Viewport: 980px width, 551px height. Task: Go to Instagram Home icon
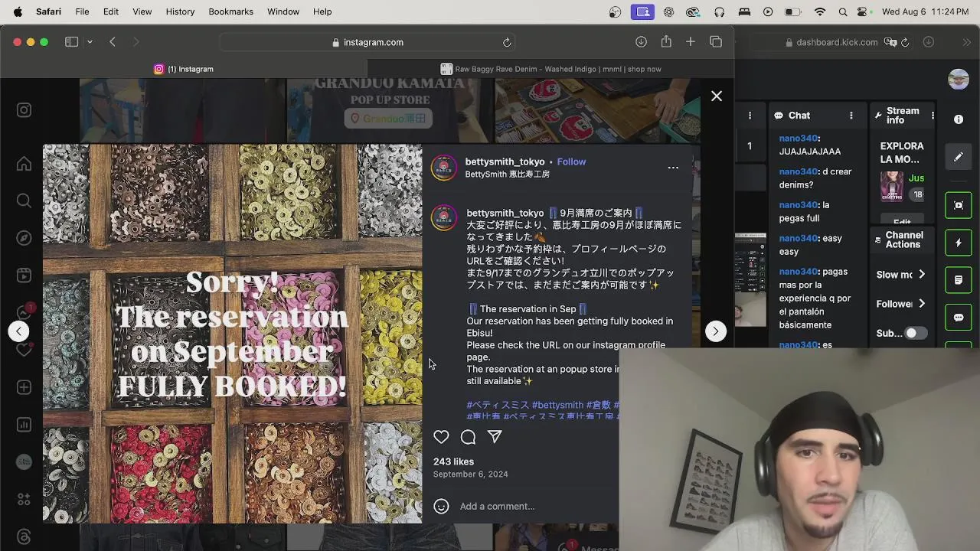pyautogui.click(x=24, y=164)
